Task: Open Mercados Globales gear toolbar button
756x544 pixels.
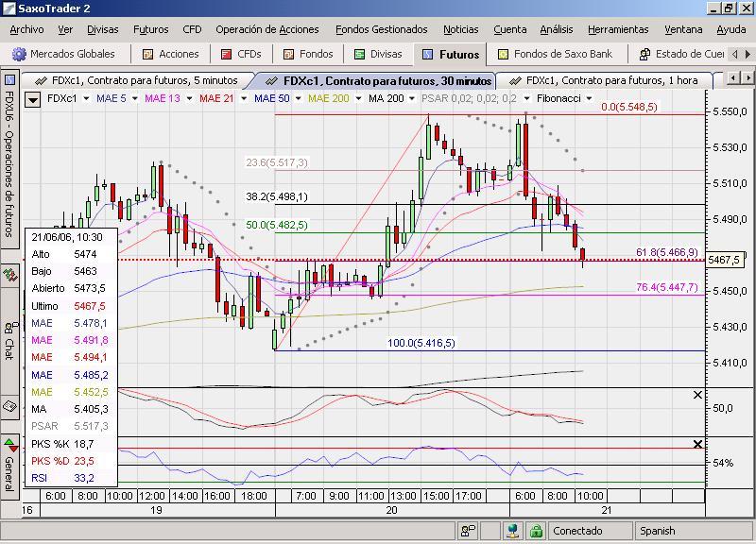Action: (x=19, y=54)
